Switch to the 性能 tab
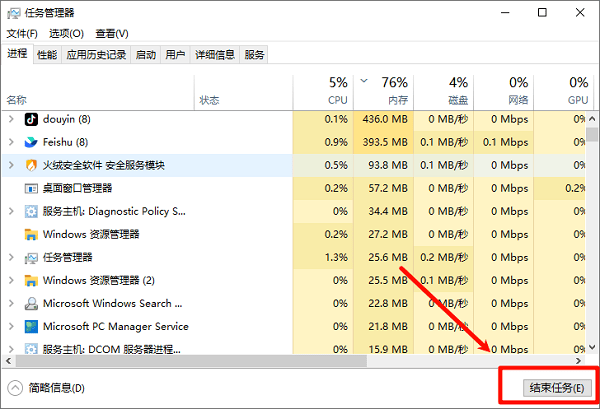 (x=47, y=55)
